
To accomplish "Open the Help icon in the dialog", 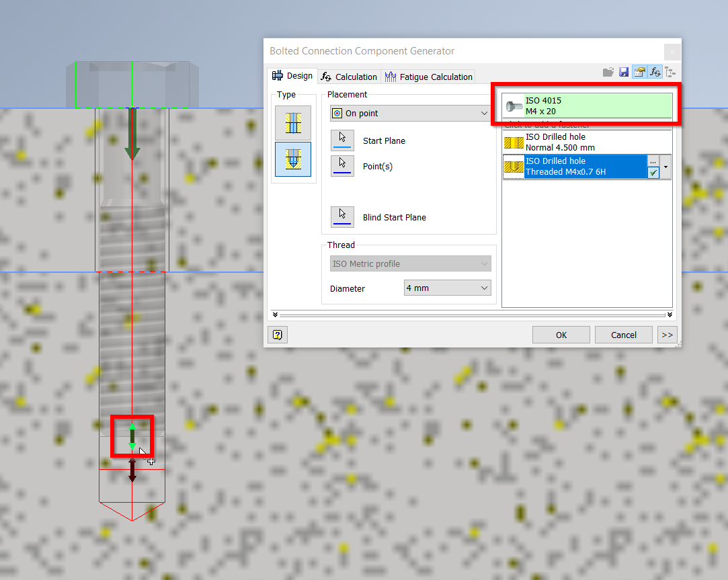I will pos(277,334).
